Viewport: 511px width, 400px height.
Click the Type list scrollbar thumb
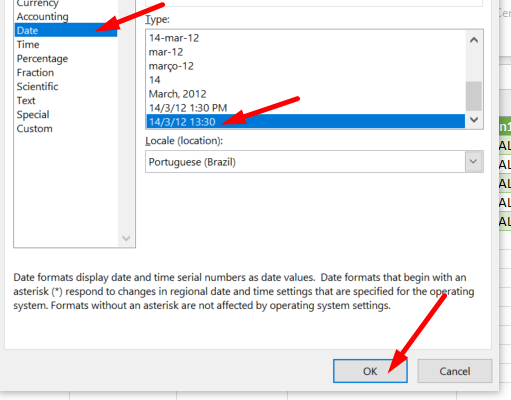474,96
